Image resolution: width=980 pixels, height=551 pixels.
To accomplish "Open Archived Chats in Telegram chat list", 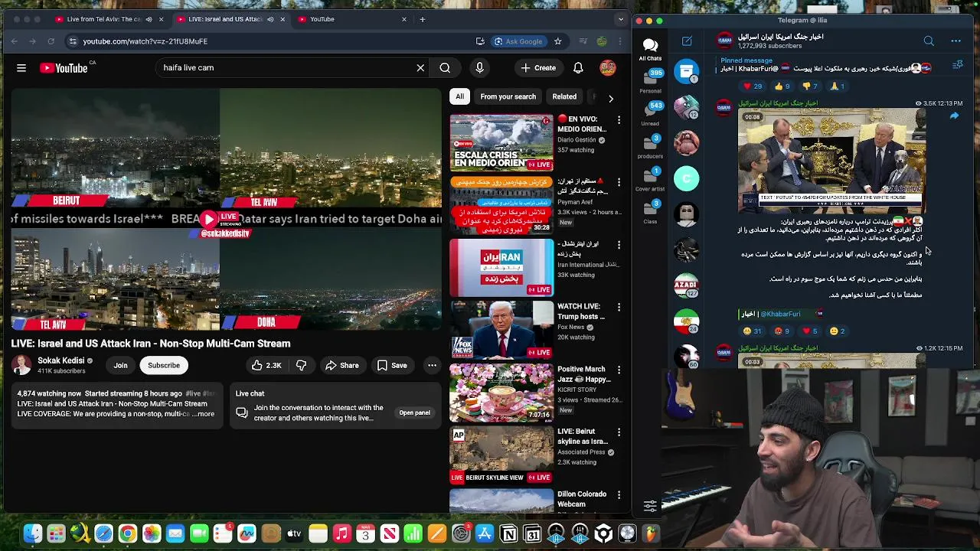I will pyautogui.click(x=687, y=71).
